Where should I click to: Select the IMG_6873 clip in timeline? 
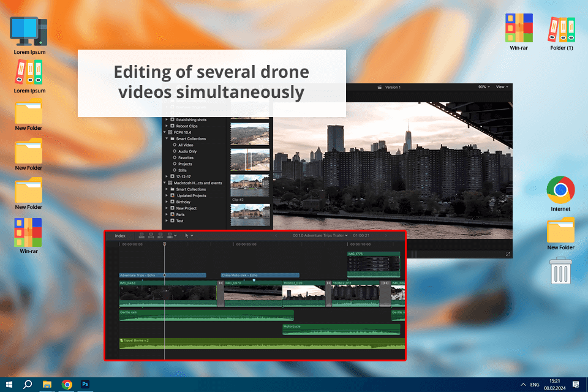(x=253, y=294)
